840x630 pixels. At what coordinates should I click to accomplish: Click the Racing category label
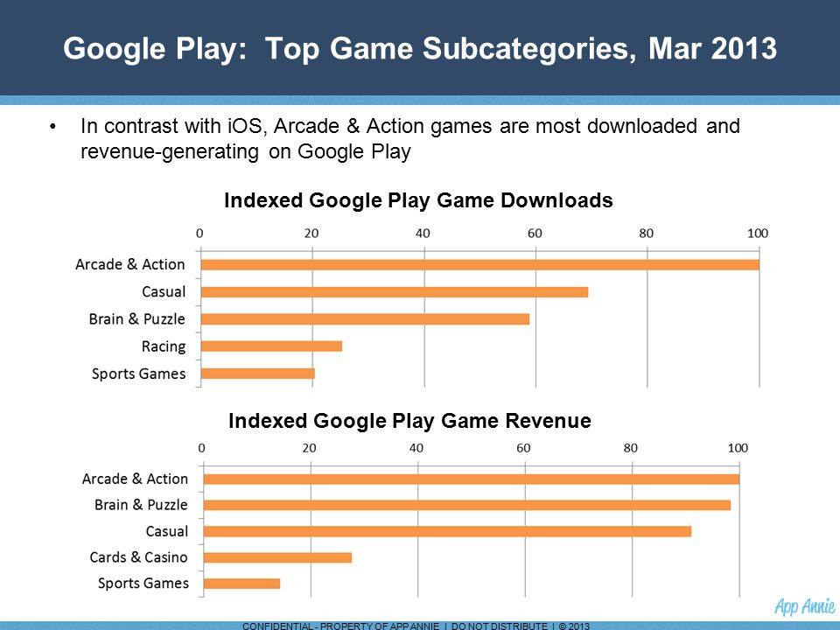(x=164, y=346)
